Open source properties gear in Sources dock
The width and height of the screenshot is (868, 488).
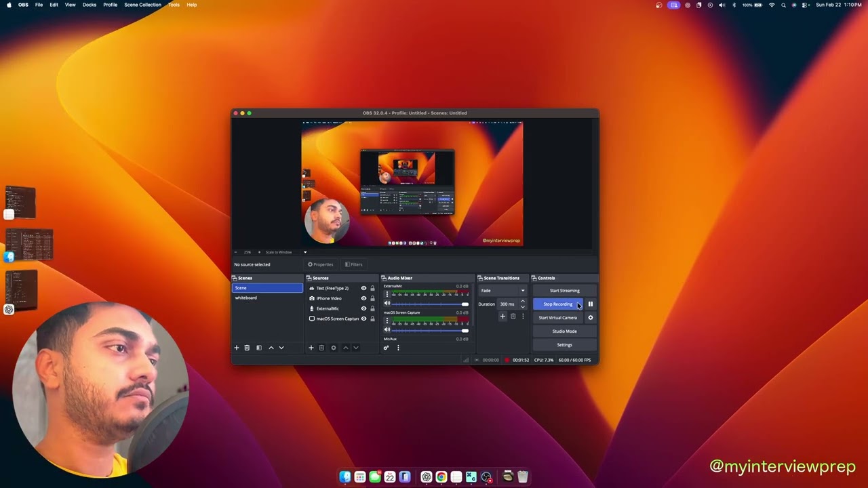pos(333,348)
